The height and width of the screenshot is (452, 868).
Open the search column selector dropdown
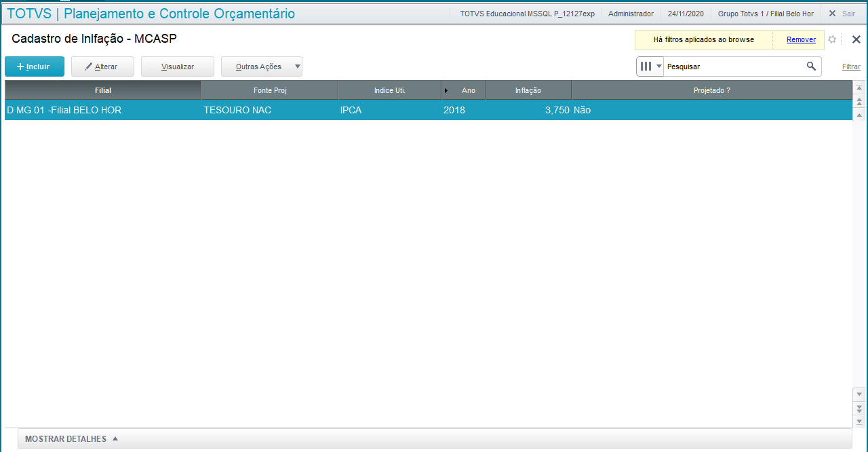pyautogui.click(x=658, y=67)
